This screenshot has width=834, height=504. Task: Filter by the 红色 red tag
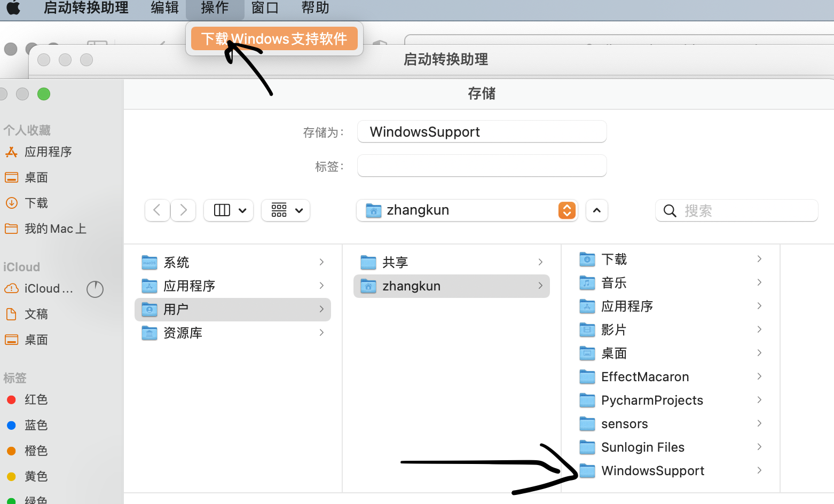[x=28, y=400]
